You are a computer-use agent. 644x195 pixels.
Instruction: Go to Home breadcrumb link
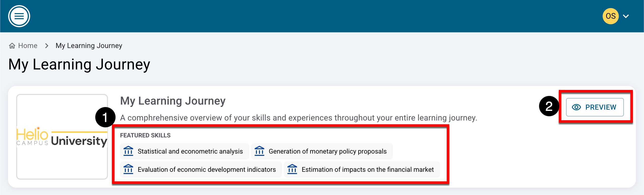point(28,46)
